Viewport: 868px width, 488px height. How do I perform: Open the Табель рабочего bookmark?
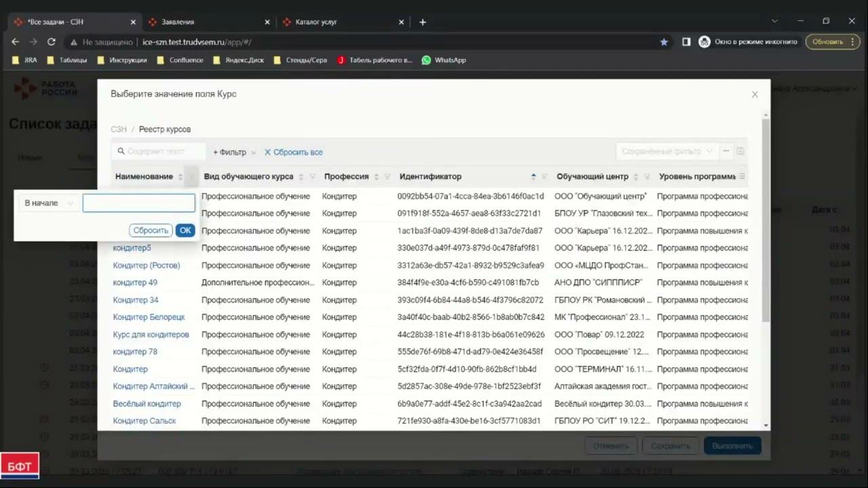(374, 60)
